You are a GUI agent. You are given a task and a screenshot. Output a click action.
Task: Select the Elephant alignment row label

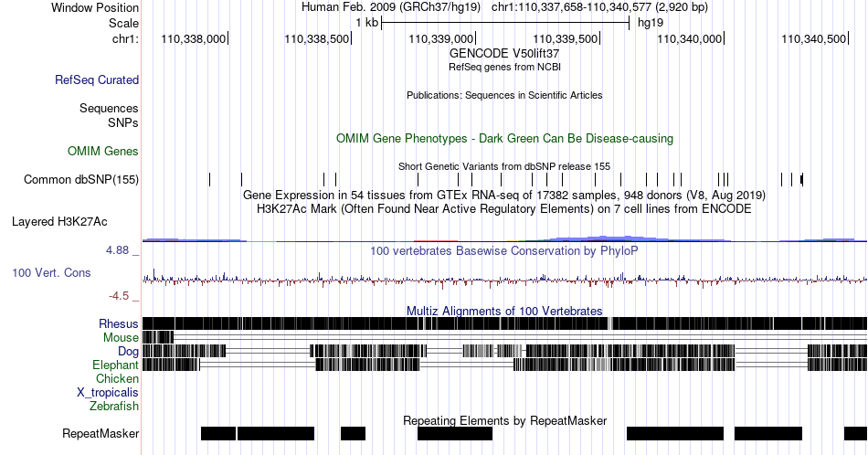[115, 365]
